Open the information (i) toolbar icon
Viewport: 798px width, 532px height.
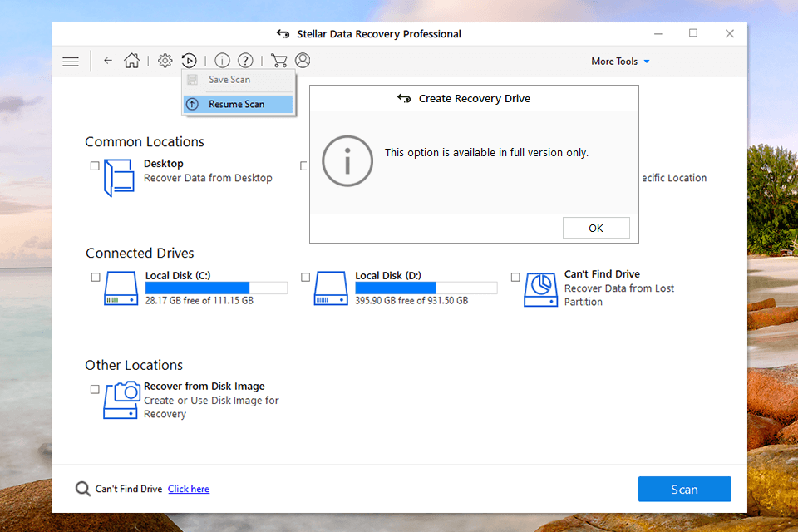coord(222,61)
